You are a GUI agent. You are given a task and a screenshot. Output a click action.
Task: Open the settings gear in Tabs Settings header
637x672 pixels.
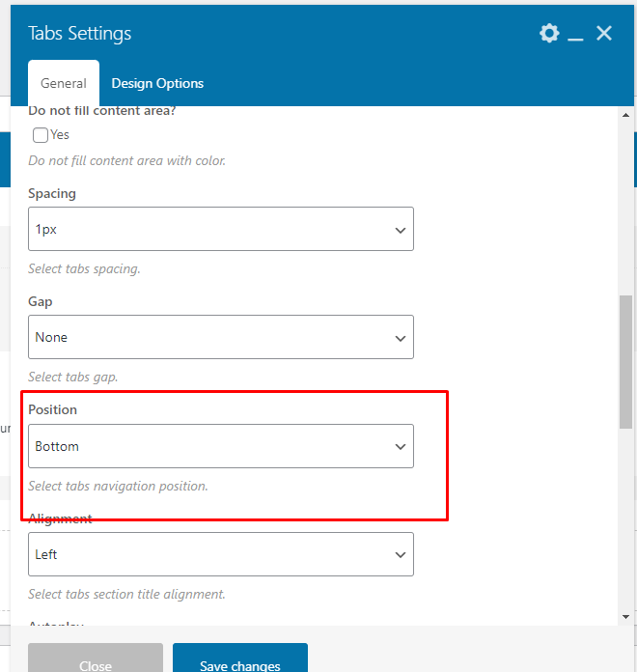point(549,33)
